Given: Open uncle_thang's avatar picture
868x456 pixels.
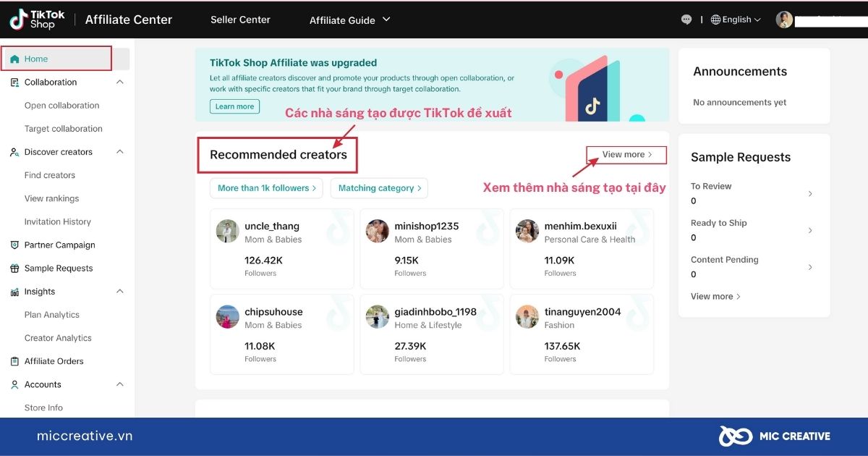Looking at the screenshot, I should click(228, 232).
